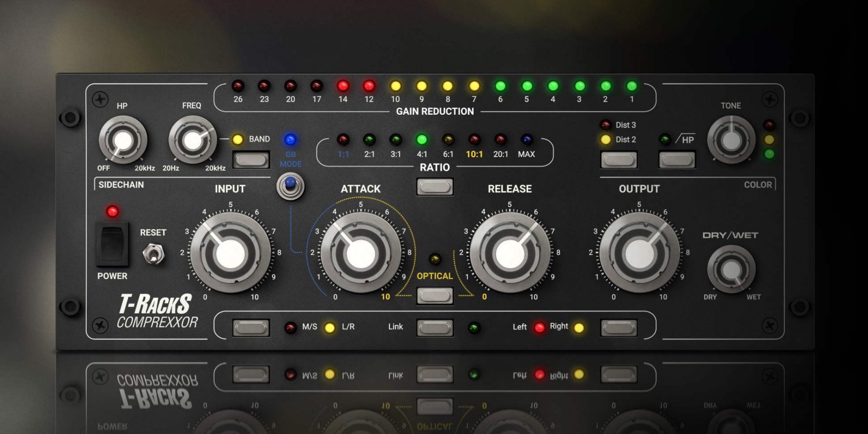868x434 pixels.
Task: Flip the RESET toggle switch
Action: click(153, 254)
